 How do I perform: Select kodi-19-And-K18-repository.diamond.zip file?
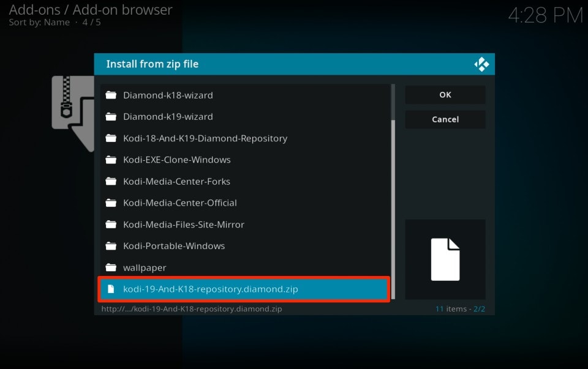click(244, 289)
